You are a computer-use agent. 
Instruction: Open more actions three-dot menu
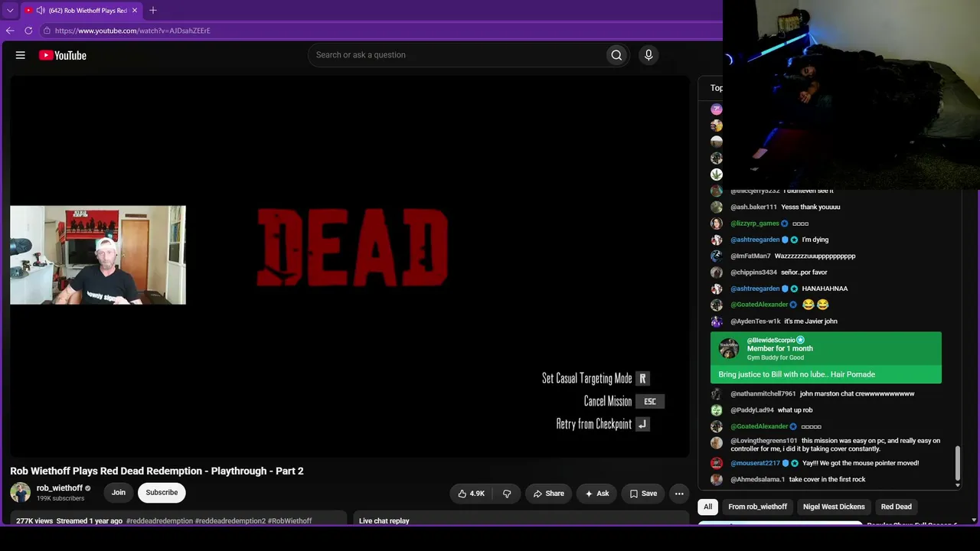pos(679,494)
